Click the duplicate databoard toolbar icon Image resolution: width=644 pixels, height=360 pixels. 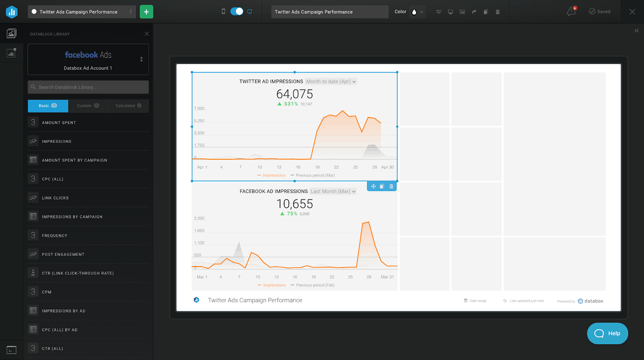pos(486,12)
